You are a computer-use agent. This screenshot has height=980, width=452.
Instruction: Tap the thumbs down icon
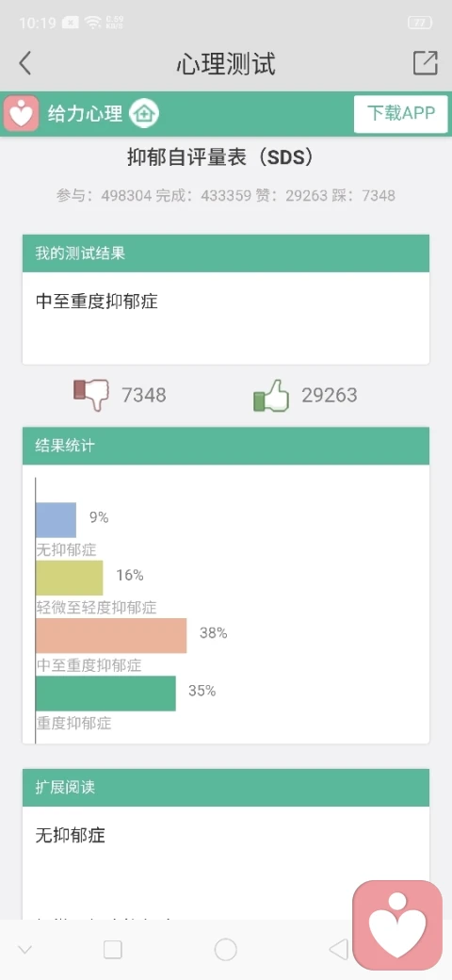pyautogui.click(x=91, y=395)
